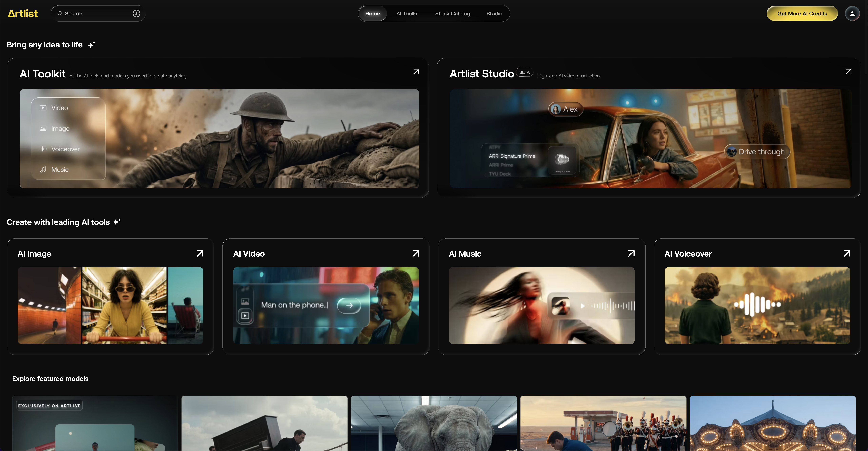Click the Alex character tag

pyautogui.click(x=566, y=109)
